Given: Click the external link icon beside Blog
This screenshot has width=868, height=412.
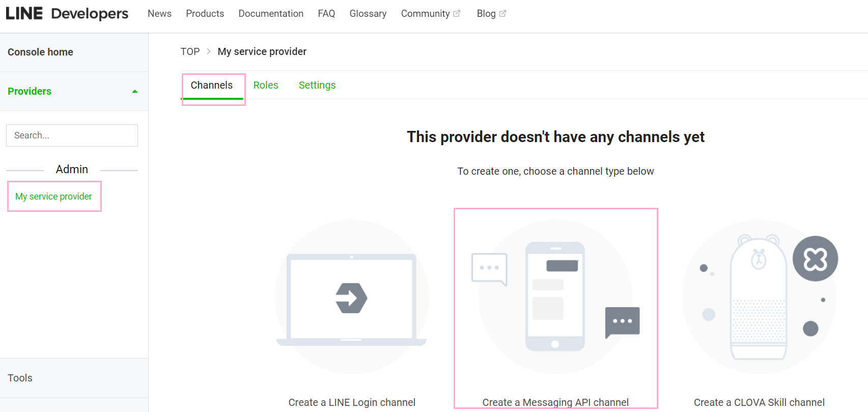Looking at the screenshot, I should (x=502, y=14).
